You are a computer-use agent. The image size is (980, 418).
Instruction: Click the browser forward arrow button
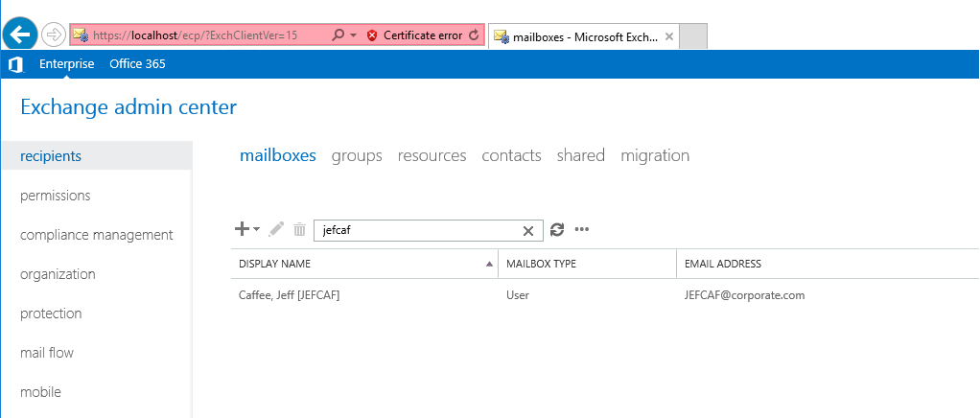pos(54,35)
